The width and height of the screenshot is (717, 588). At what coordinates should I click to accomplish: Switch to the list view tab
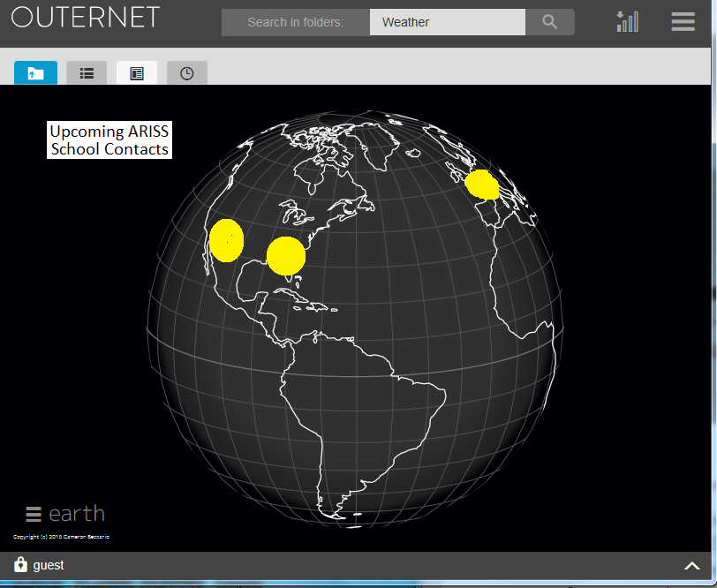[87, 73]
